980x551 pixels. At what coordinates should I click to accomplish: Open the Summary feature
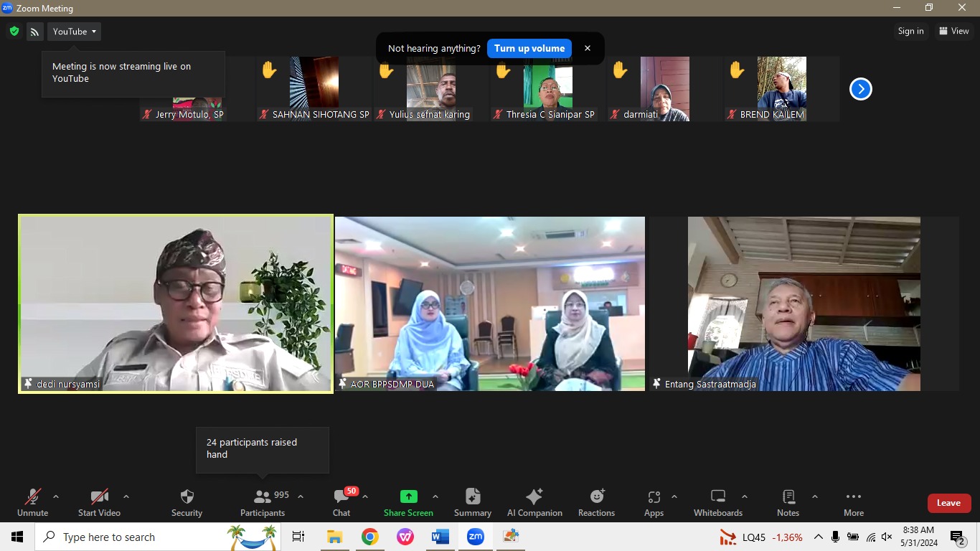(x=472, y=497)
